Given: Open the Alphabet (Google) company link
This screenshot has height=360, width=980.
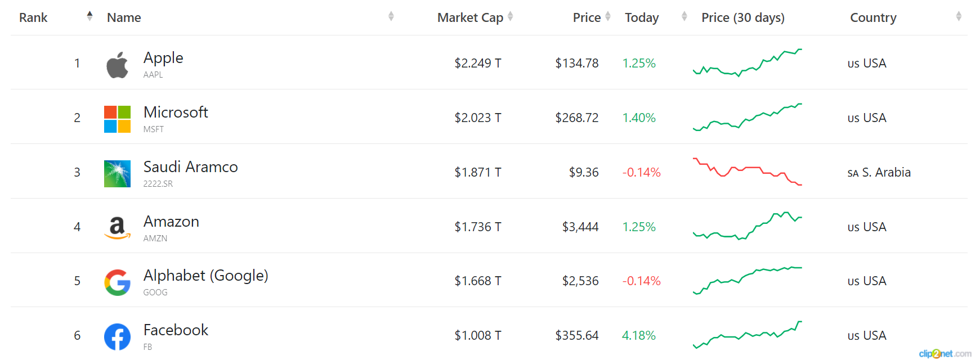Looking at the screenshot, I should (x=205, y=276).
